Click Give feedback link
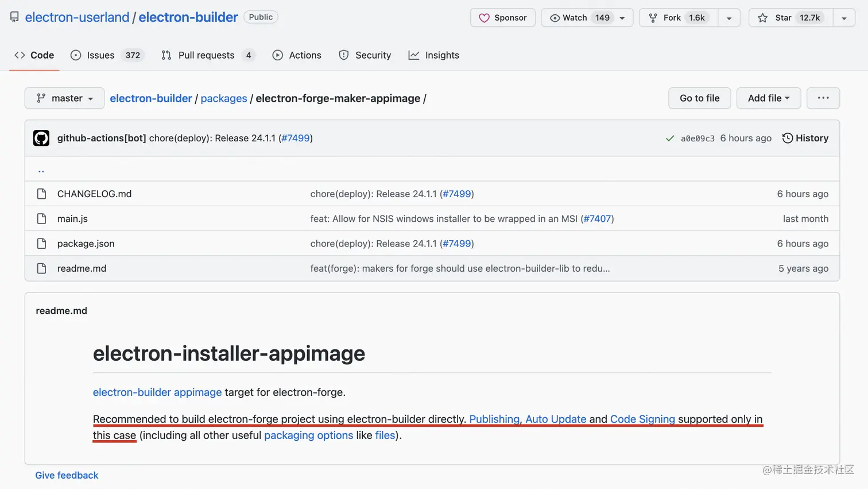 point(67,475)
